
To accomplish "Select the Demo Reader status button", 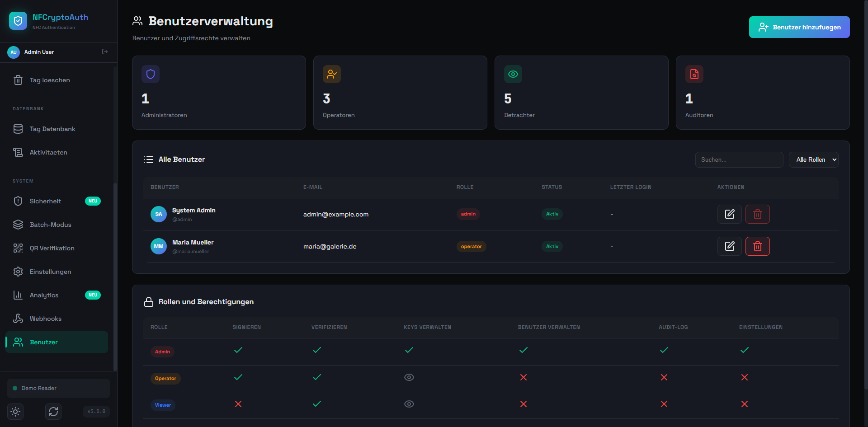I will (x=58, y=388).
